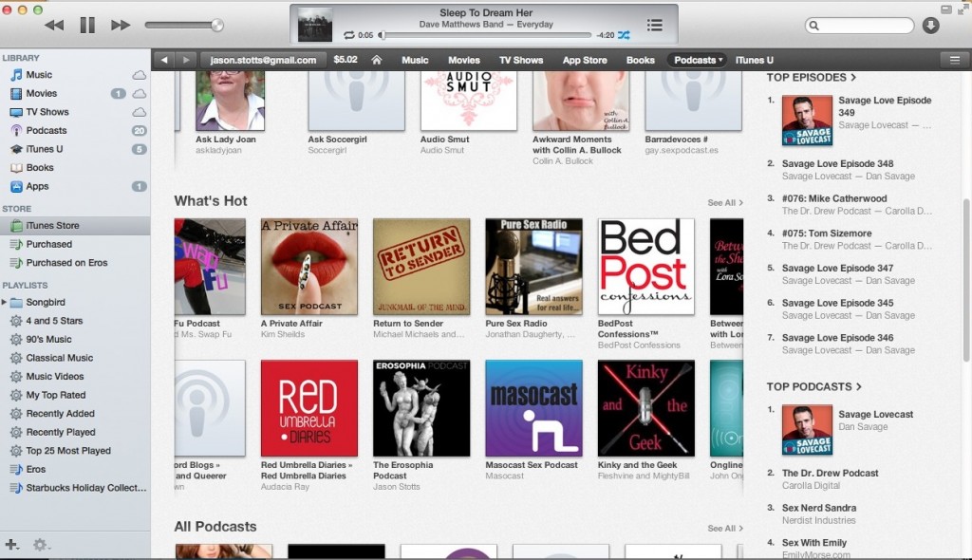
Task: Open the iTunes U store tab
Action: coord(754,60)
